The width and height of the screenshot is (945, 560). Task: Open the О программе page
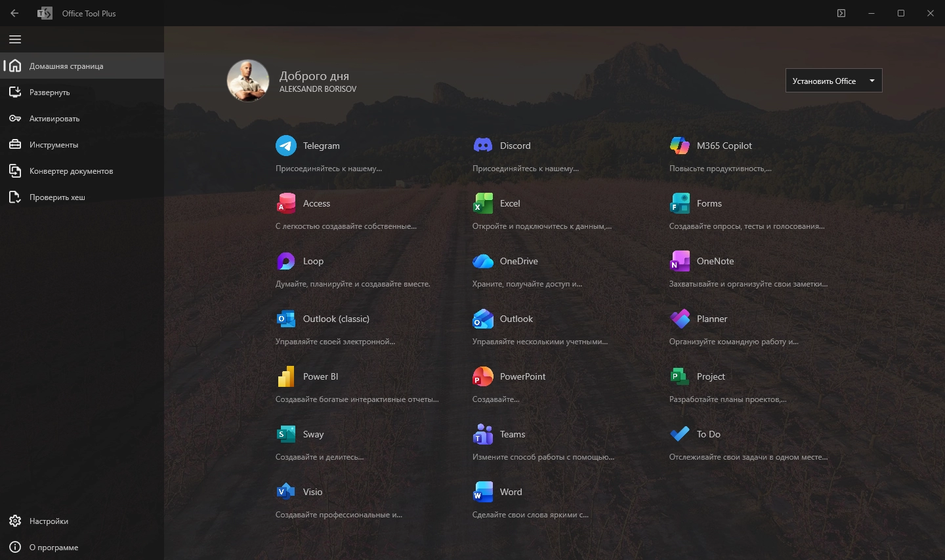(82, 547)
